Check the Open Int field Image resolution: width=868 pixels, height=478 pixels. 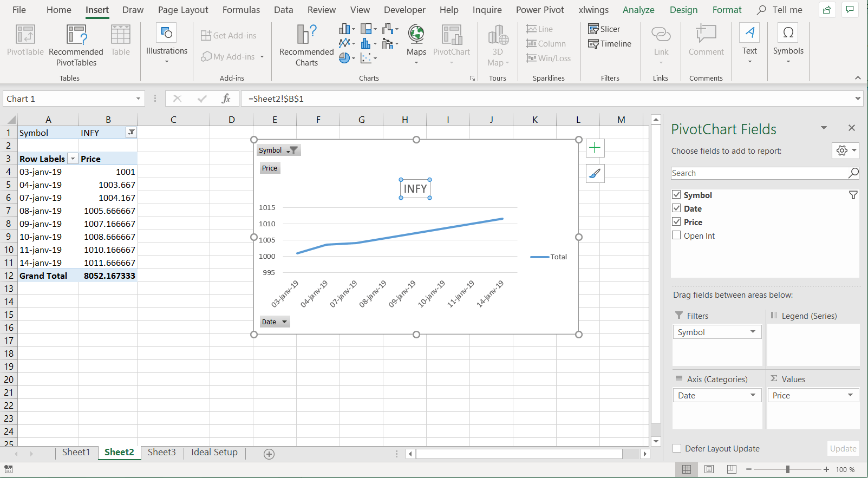pyautogui.click(x=676, y=235)
